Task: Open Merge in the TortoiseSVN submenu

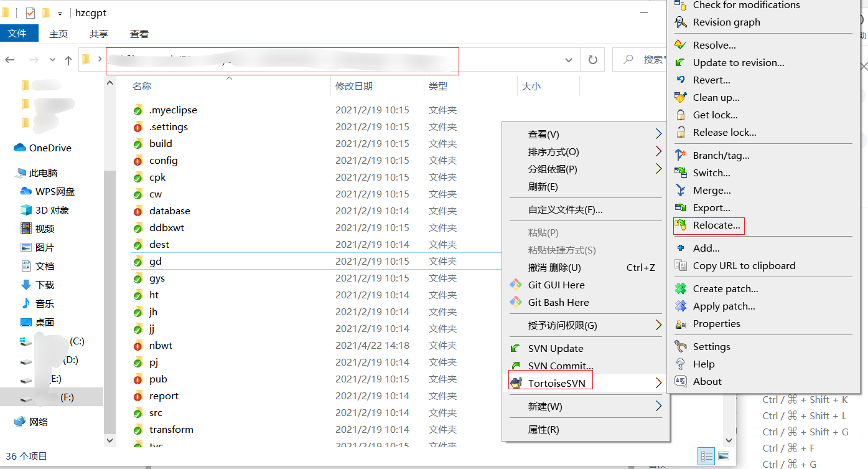Action: [711, 190]
